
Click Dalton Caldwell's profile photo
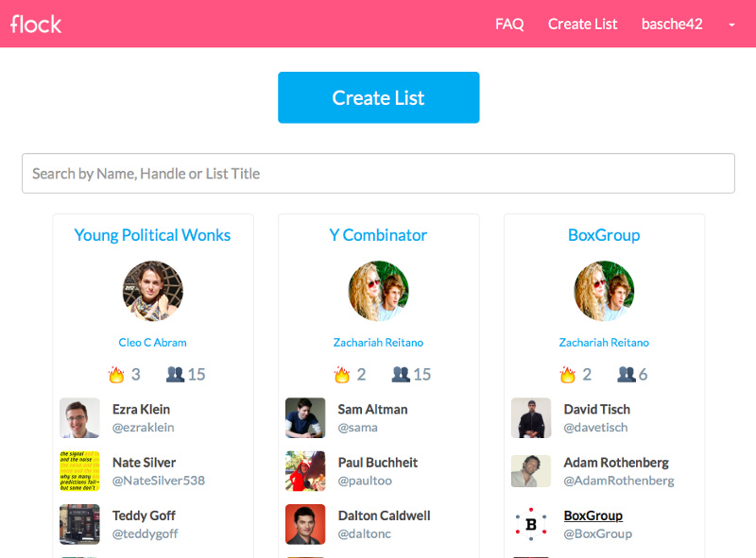(x=305, y=524)
